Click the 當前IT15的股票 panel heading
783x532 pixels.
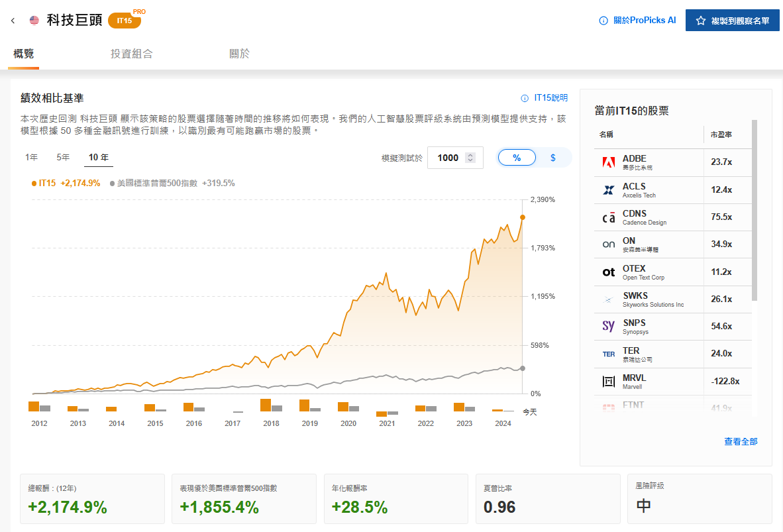[632, 111]
